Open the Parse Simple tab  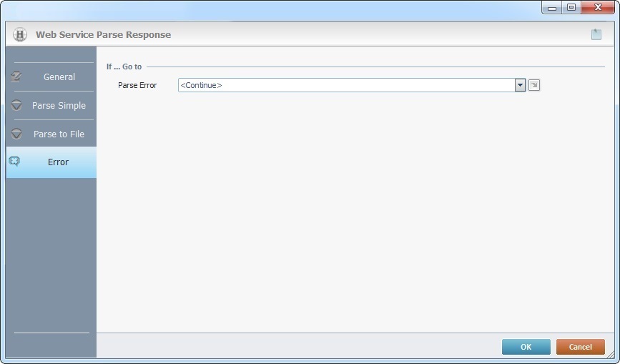59,105
